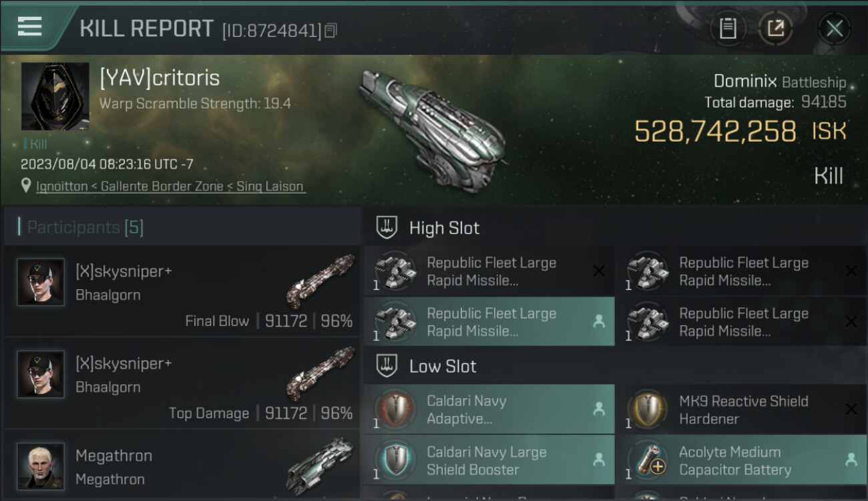Open the Ignoitton location link

tap(170, 186)
